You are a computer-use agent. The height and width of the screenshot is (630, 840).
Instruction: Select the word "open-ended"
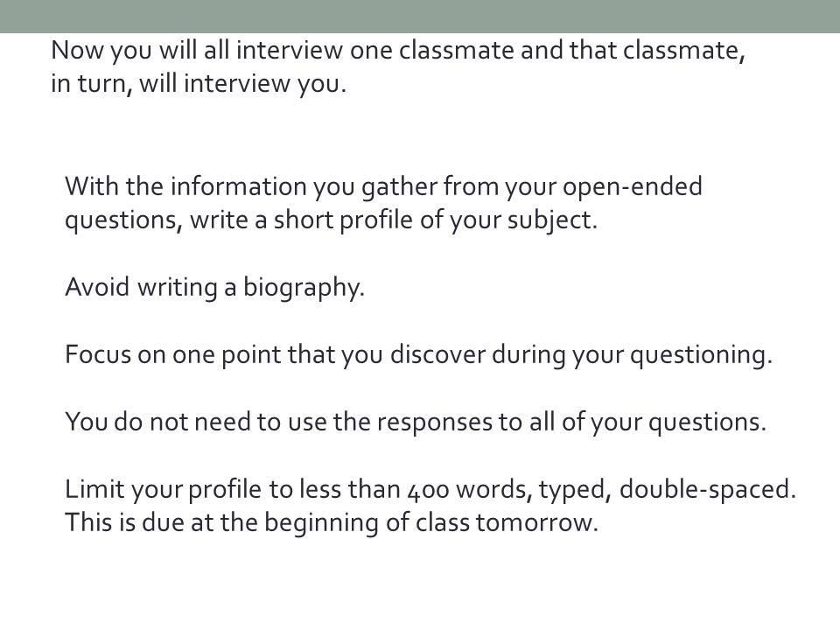[x=632, y=187]
